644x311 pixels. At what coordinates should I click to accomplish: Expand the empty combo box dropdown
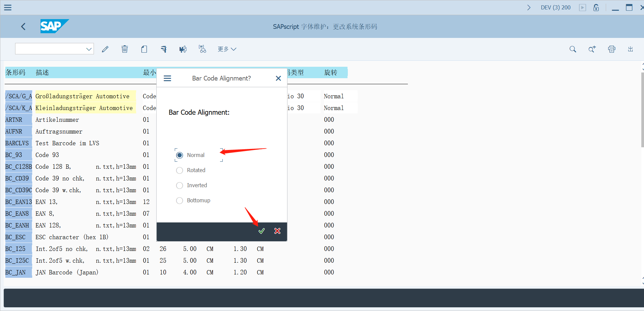pos(89,49)
